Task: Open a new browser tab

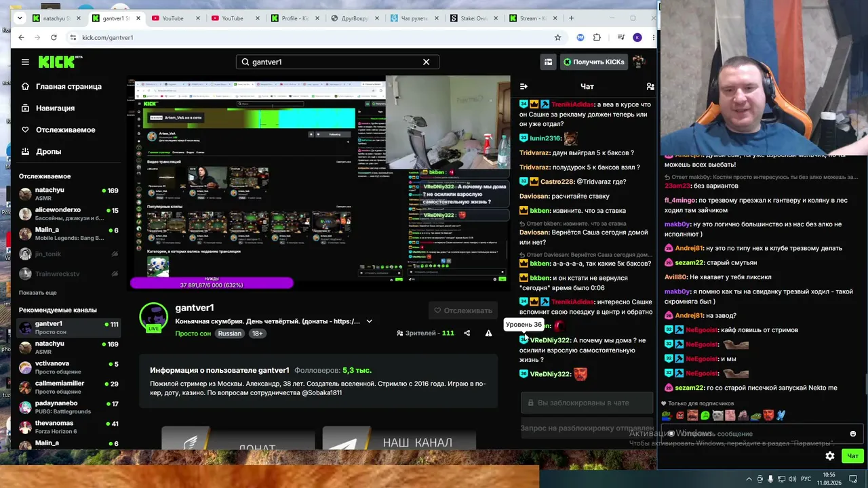Action: click(x=571, y=18)
